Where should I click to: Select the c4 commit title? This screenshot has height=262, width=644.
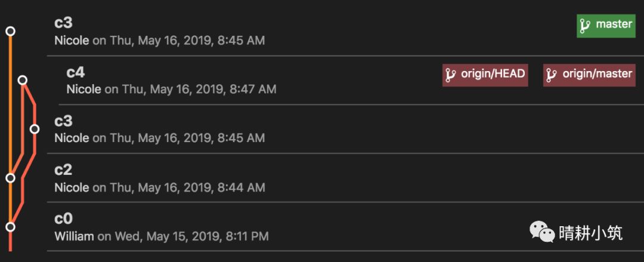[x=76, y=72]
